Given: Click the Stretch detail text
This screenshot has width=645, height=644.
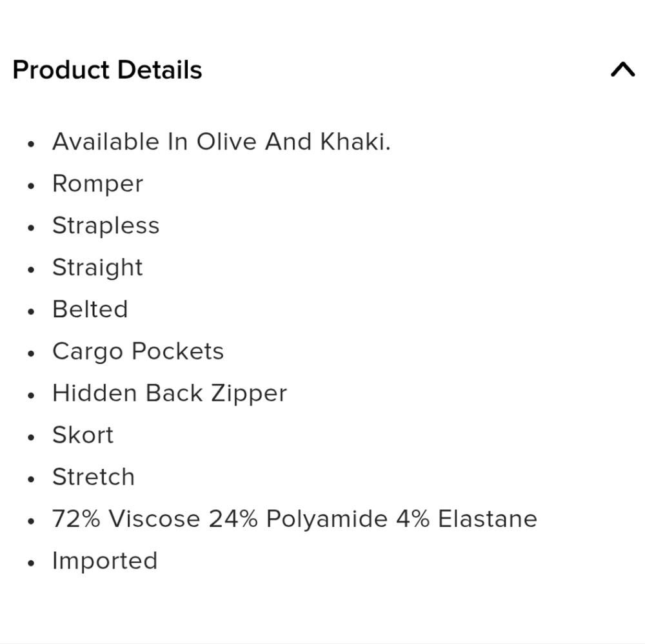Looking at the screenshot, I should [94, 477].
